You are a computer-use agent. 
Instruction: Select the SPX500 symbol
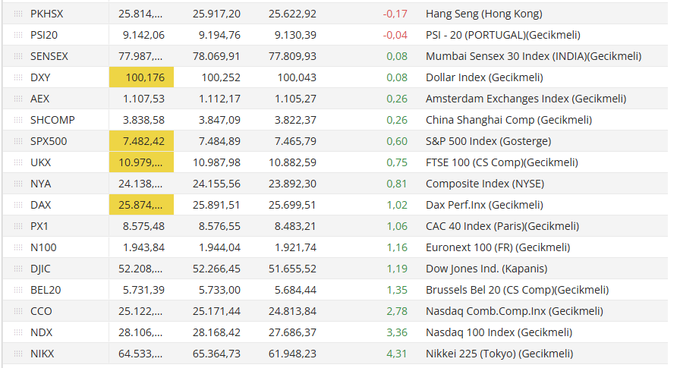[49, 141]
